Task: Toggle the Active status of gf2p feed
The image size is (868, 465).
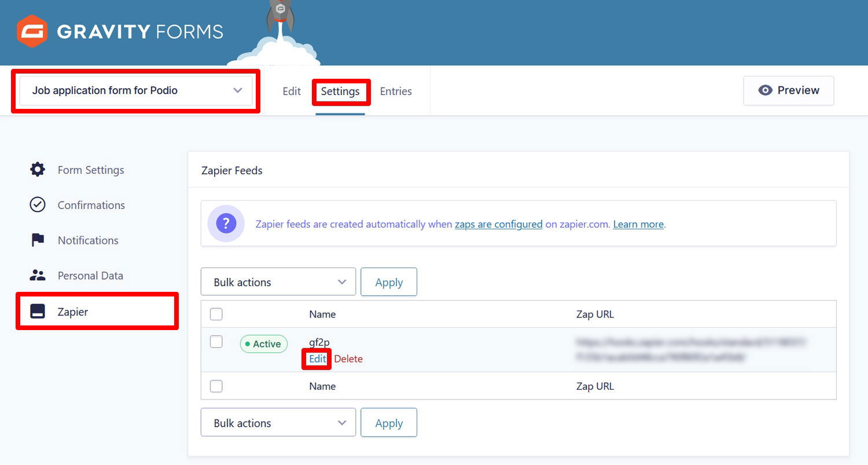Action: pos(264,344)
